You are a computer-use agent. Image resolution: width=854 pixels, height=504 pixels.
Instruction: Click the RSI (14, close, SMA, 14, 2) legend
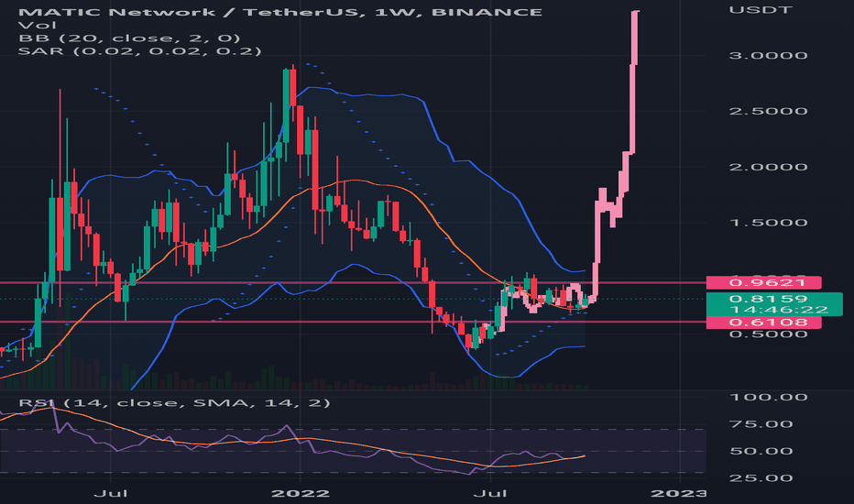(174, 402)
